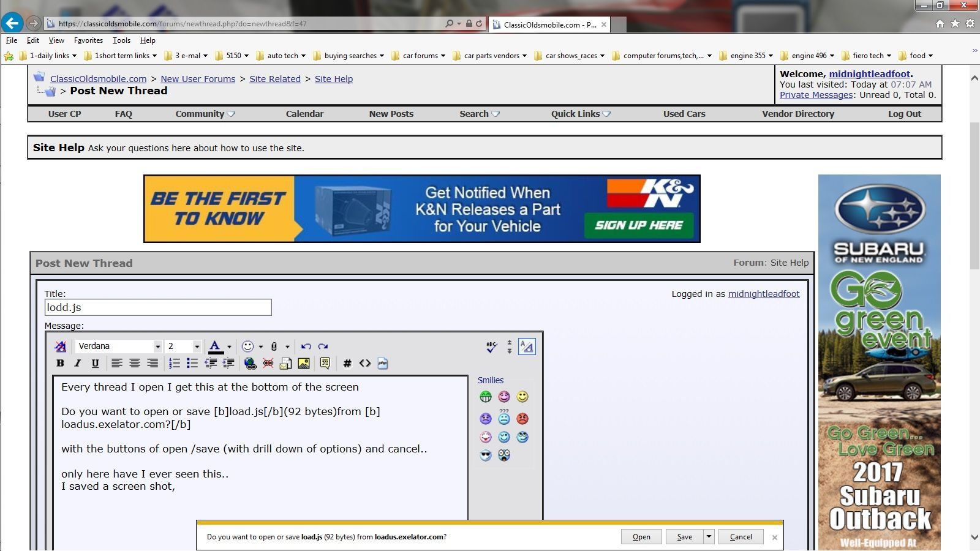Click the Remove Link icon
This screenshot has height=551, width=980.
[268, 363]
